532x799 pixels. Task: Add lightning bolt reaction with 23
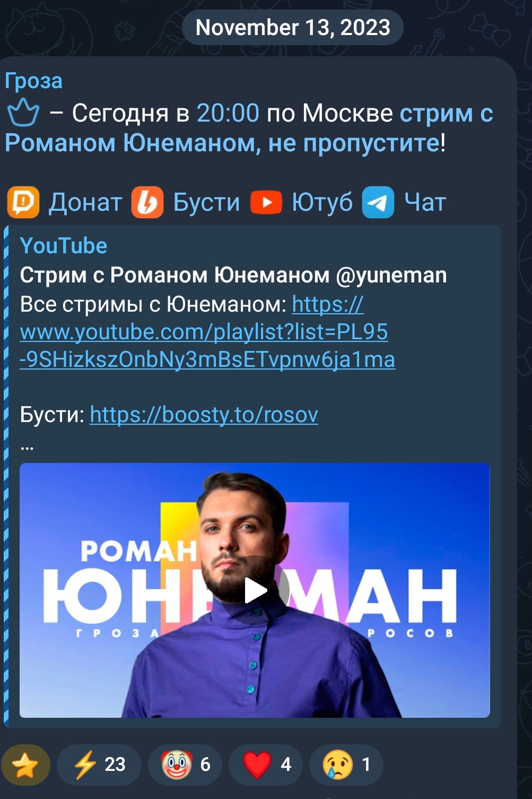(99, 764)
